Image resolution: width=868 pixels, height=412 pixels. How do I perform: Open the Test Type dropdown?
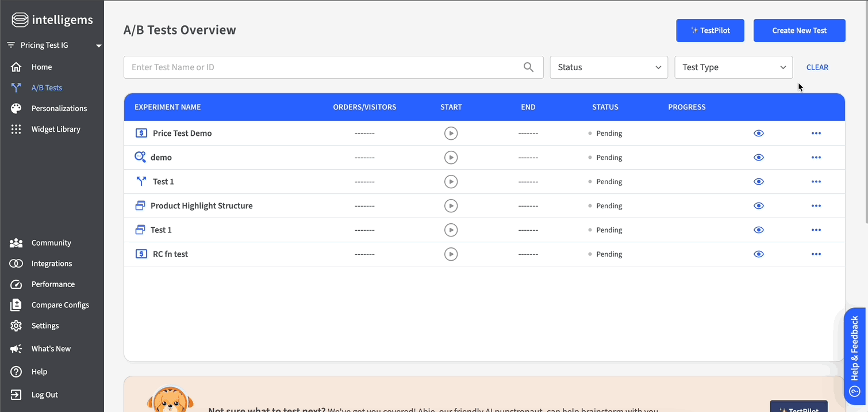[x=733, y=67]
